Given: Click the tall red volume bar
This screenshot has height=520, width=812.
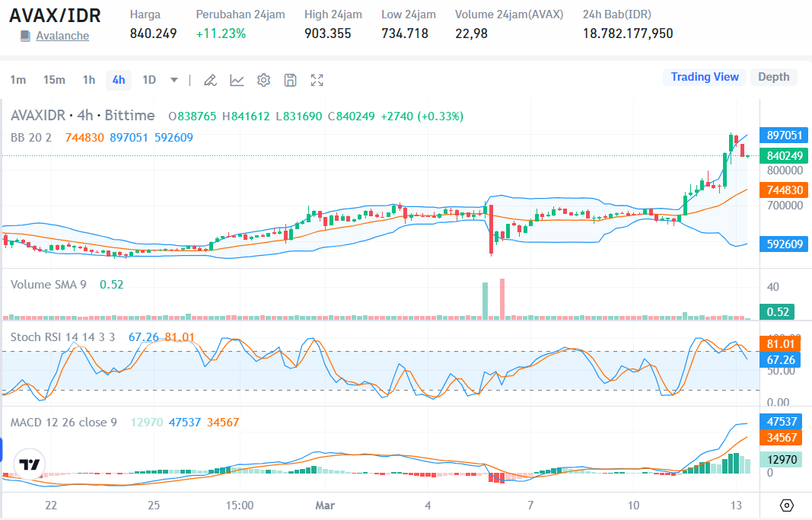Looking at the screenshot, I should (x=502, y=299).
